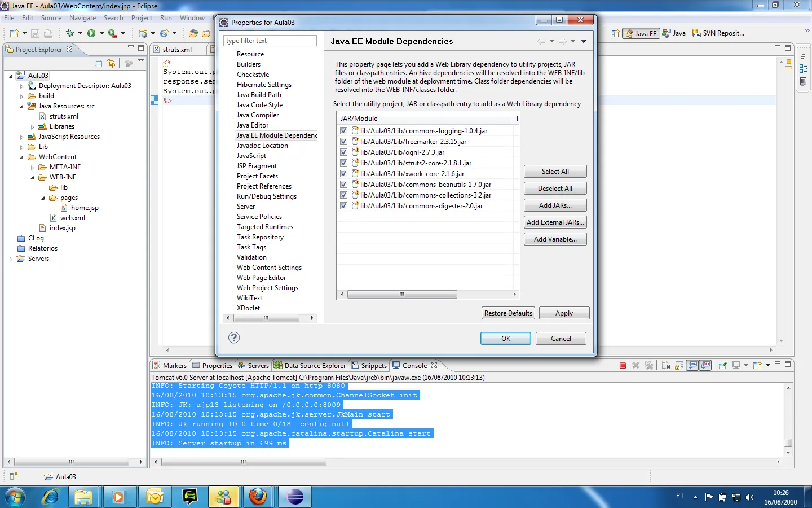Click the Add External JARs... button
This screenshot has height=508, width=812.
(555, 222)
